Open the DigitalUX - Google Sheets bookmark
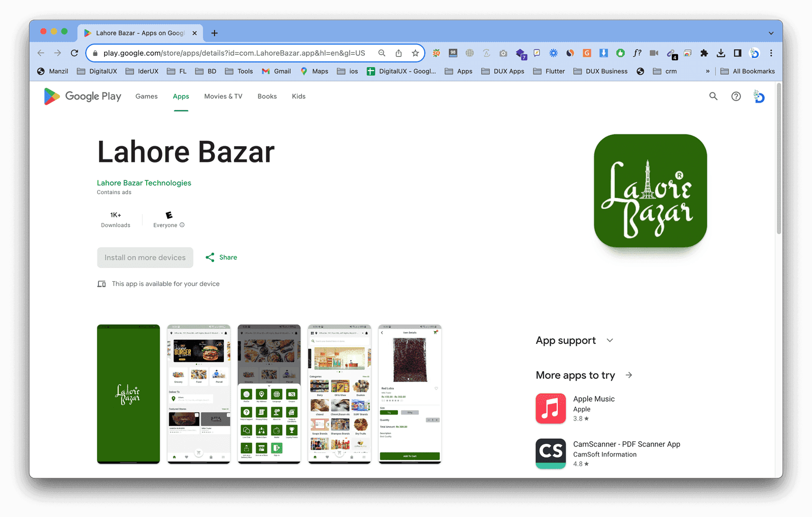Viewport: 812px width, 517px height. click(401, 71)
